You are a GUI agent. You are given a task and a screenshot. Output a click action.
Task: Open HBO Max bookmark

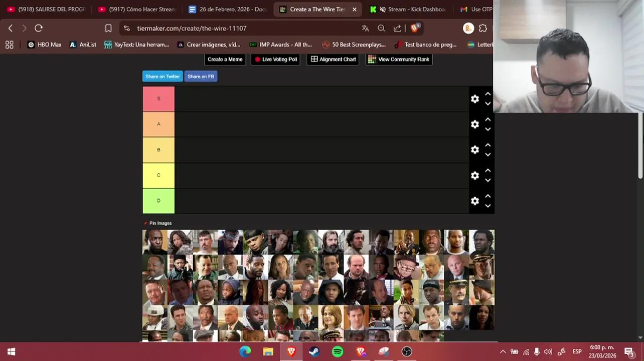pos(44,45)
